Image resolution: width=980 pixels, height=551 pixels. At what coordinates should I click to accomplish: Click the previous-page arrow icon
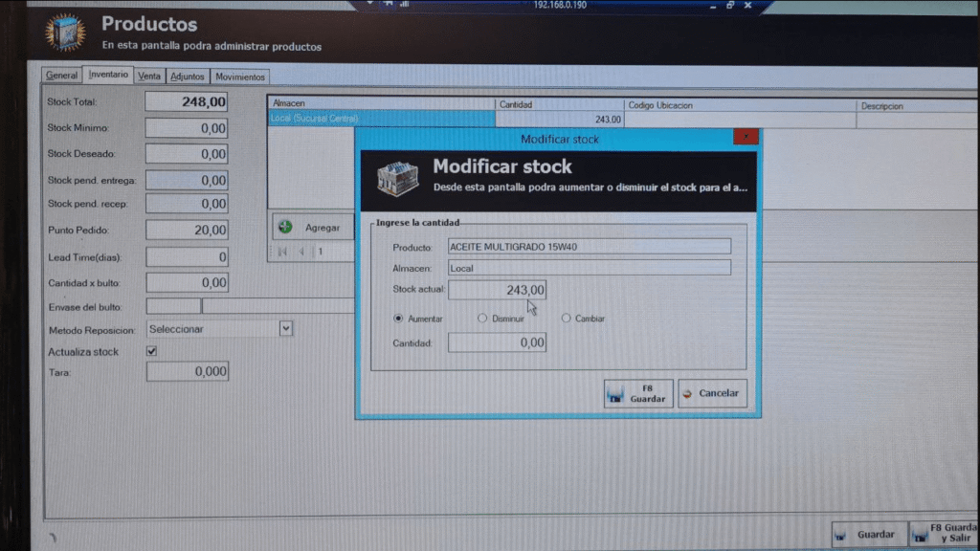301,253
